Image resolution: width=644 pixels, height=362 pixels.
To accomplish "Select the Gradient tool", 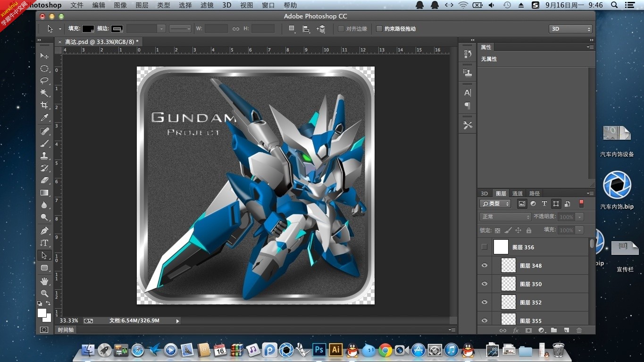I will (x=44, y=193).
